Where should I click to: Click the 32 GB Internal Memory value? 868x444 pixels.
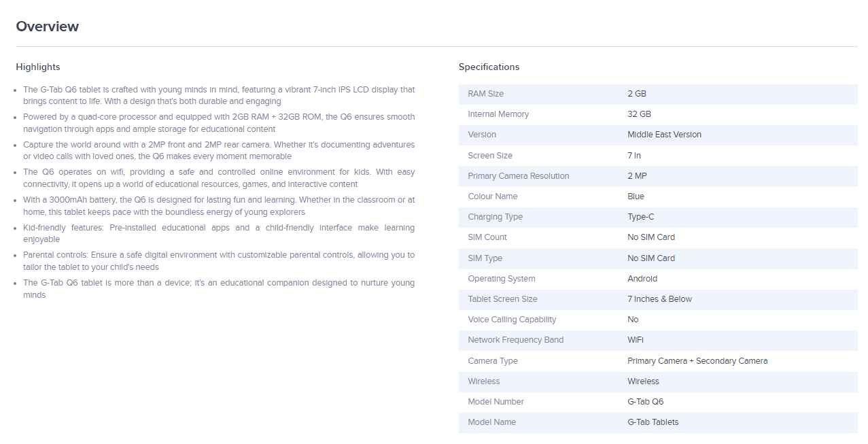639,114
